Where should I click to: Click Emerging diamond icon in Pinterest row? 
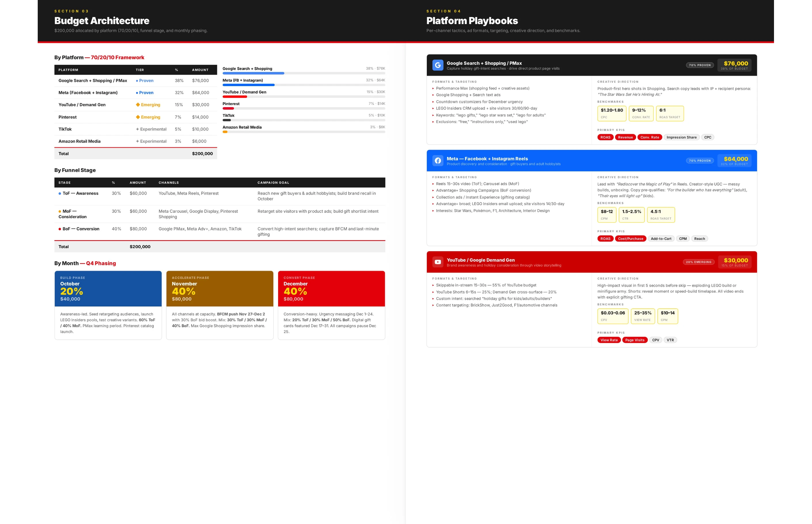click(138, 117)
